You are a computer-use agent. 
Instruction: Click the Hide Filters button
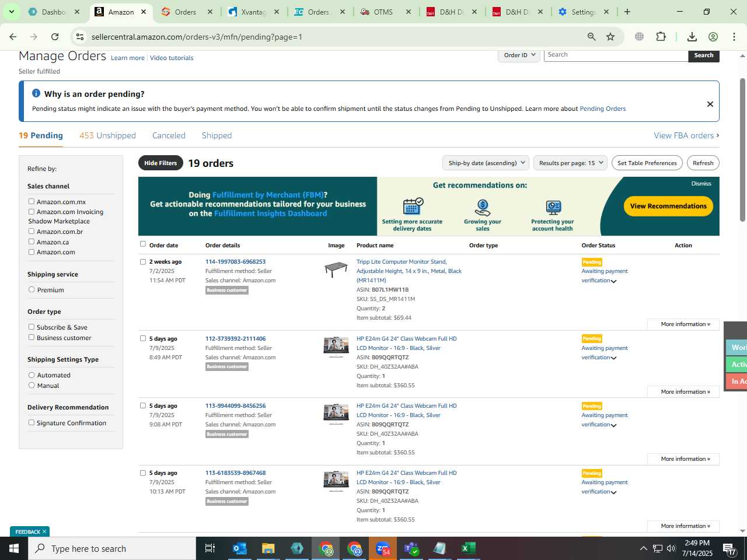[160, 163]
